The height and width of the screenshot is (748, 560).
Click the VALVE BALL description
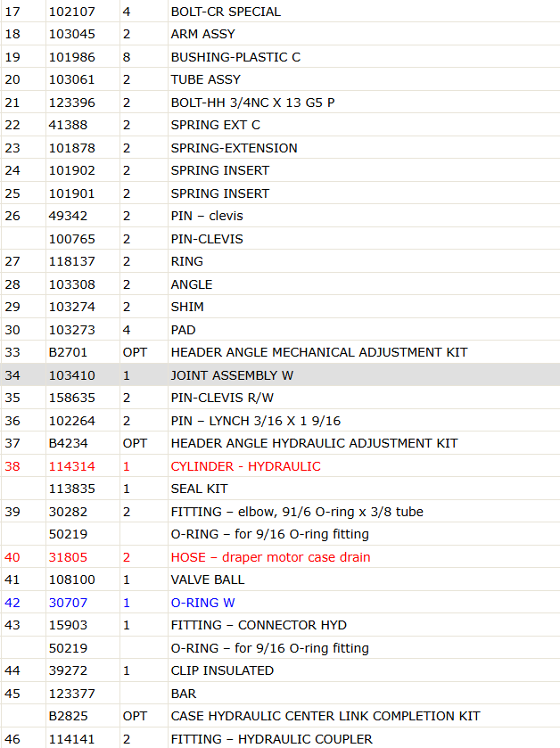click(208, 579)
